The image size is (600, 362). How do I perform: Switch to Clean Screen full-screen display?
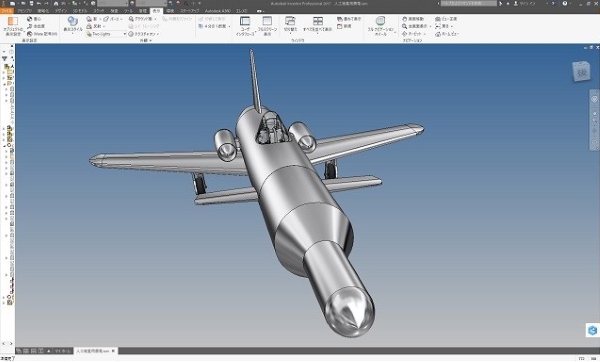coord(267,26)
